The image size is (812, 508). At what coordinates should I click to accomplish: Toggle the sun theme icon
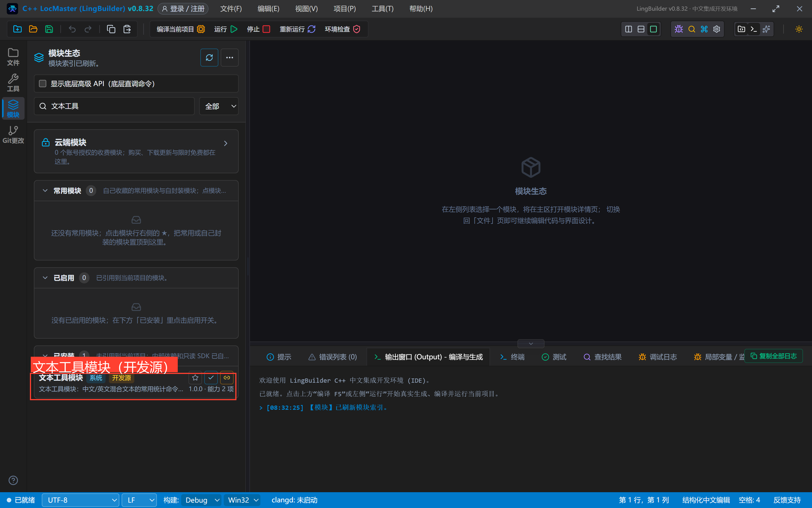799,29
